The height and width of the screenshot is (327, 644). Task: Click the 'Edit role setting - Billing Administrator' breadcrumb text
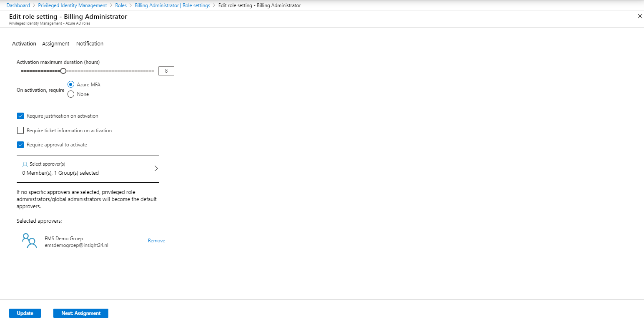[x=260, y=5]
